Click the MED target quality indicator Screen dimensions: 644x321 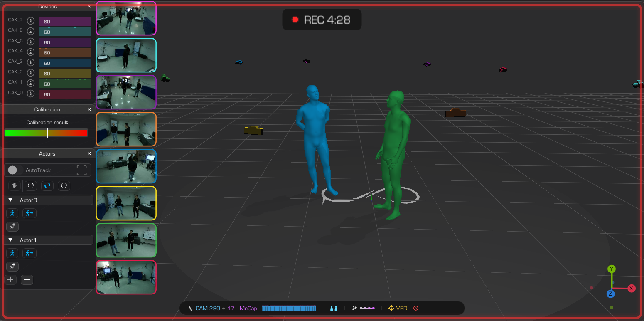pos(398,309)
